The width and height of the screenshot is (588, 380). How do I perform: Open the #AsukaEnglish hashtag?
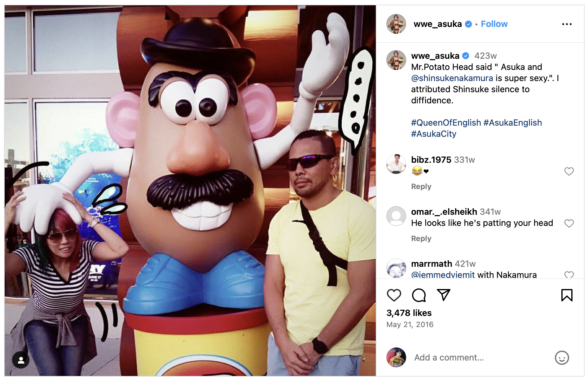pos(512,123)
